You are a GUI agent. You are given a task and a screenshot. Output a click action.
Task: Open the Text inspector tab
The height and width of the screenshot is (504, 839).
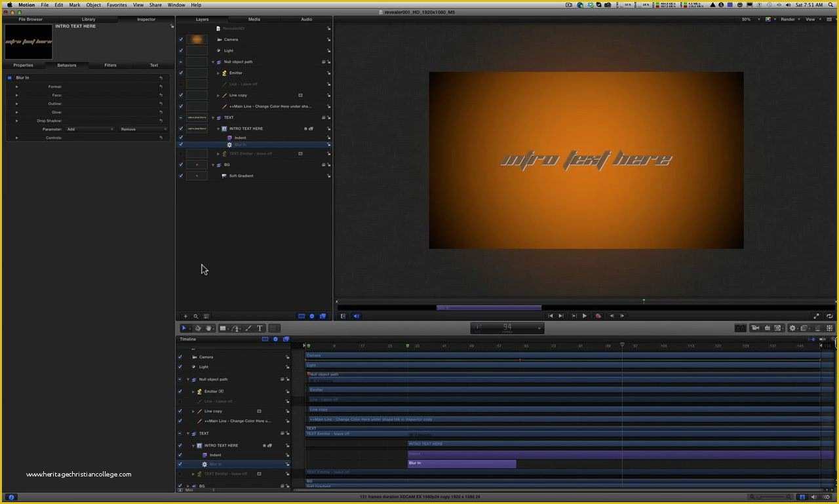153,65
